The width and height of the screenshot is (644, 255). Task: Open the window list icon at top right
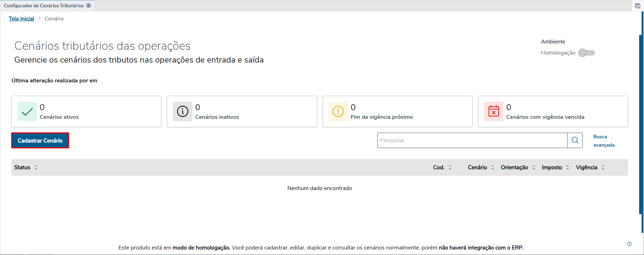tap(637, 6)
